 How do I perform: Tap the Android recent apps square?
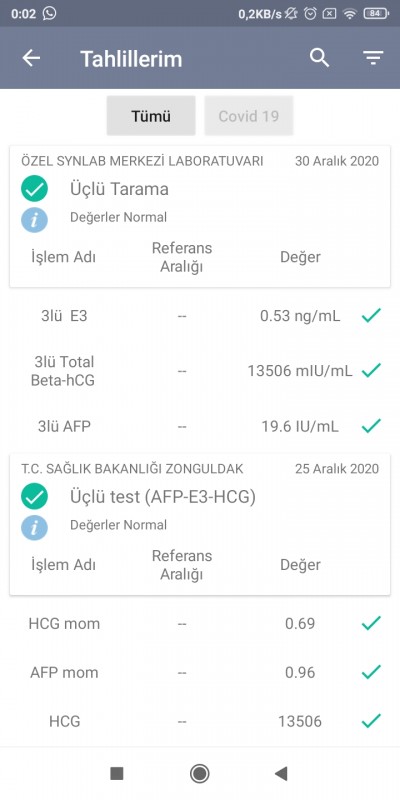click(117, 773)
